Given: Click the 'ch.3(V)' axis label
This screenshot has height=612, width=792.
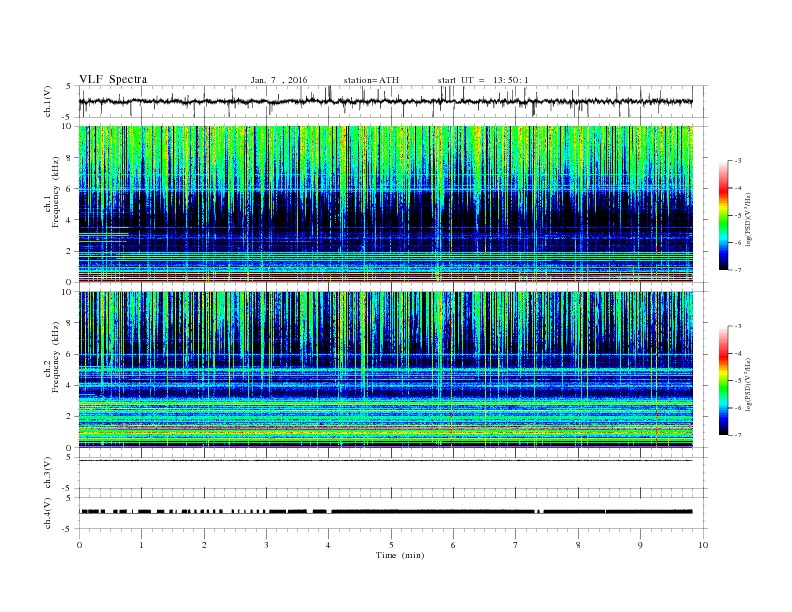Looking at the screenshot, I should [48, 473].
